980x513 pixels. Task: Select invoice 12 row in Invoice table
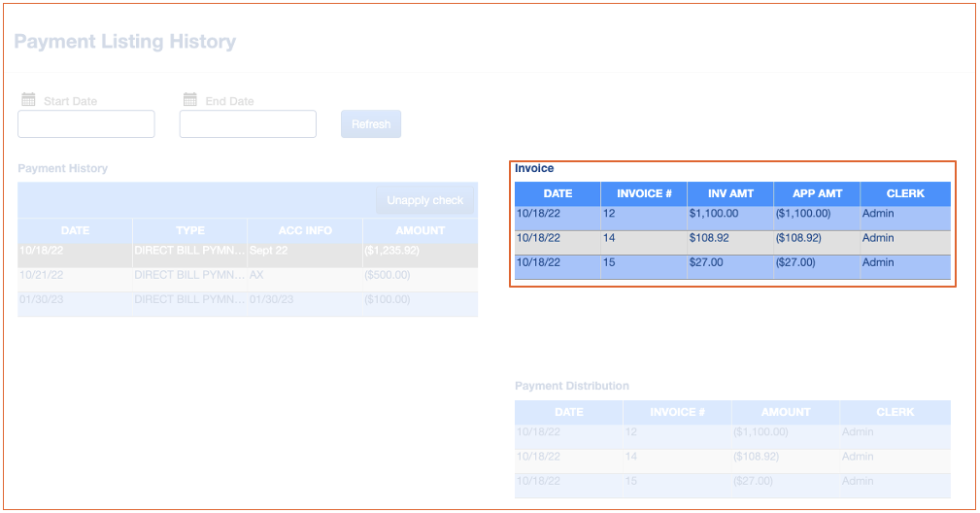point(732,214)
